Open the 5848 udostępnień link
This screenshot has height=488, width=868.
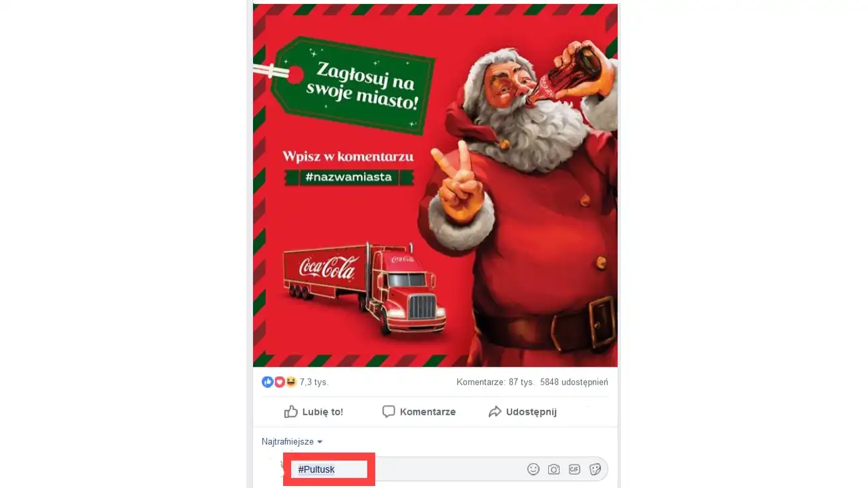pos(574,383)
